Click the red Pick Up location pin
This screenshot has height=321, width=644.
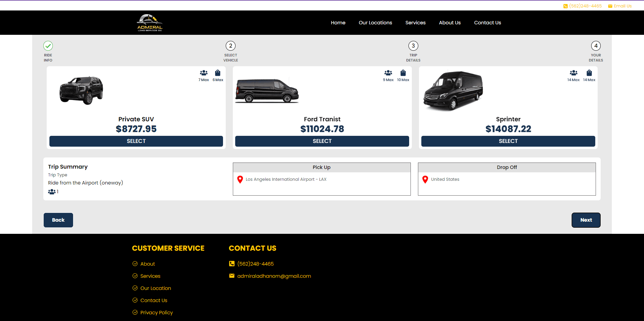240,179
